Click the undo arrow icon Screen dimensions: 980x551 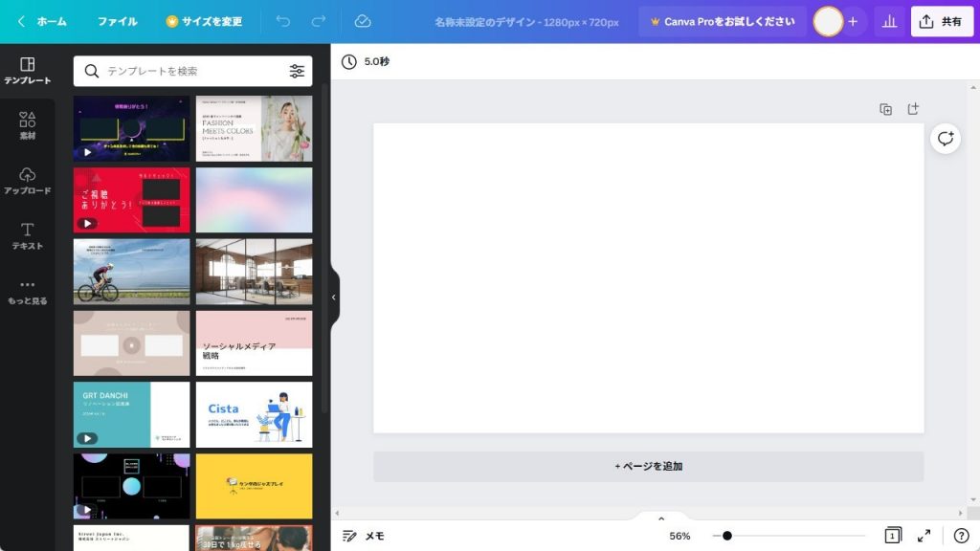pyautogui.click(x=283, y=21)
